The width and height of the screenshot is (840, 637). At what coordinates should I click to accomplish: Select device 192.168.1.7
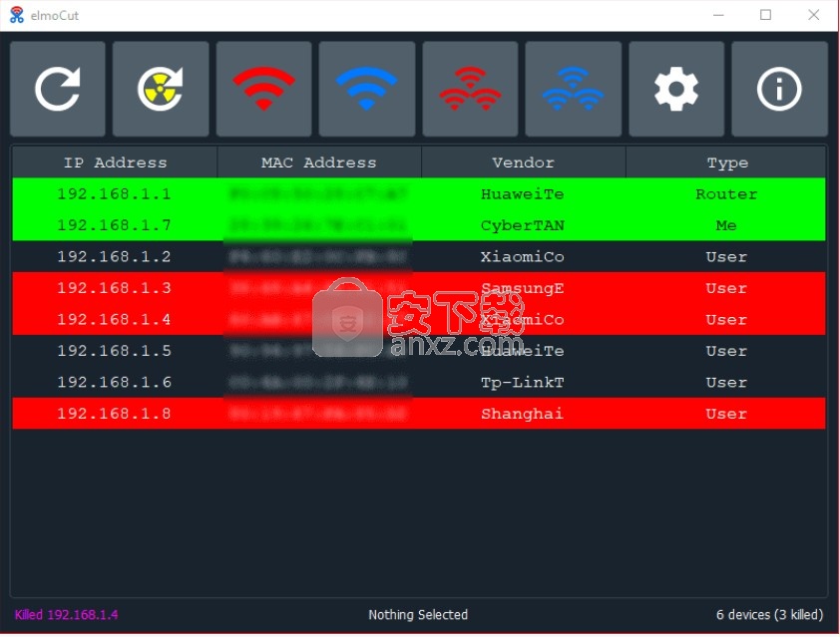(x=419, y=225)
